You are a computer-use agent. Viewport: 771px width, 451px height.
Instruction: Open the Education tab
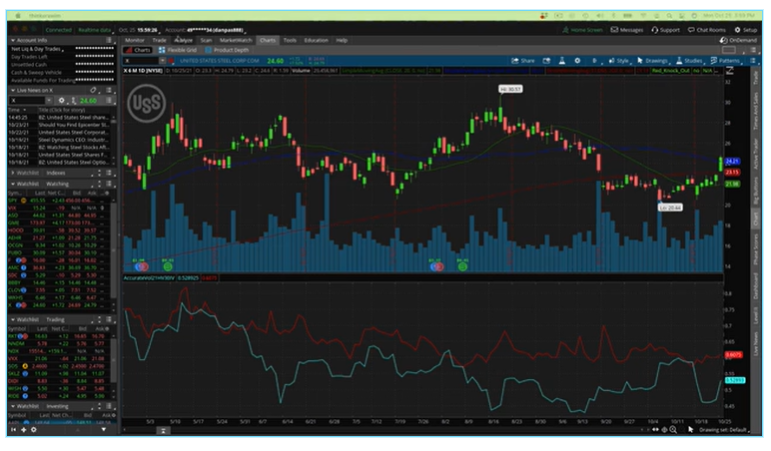coord(316,40)
